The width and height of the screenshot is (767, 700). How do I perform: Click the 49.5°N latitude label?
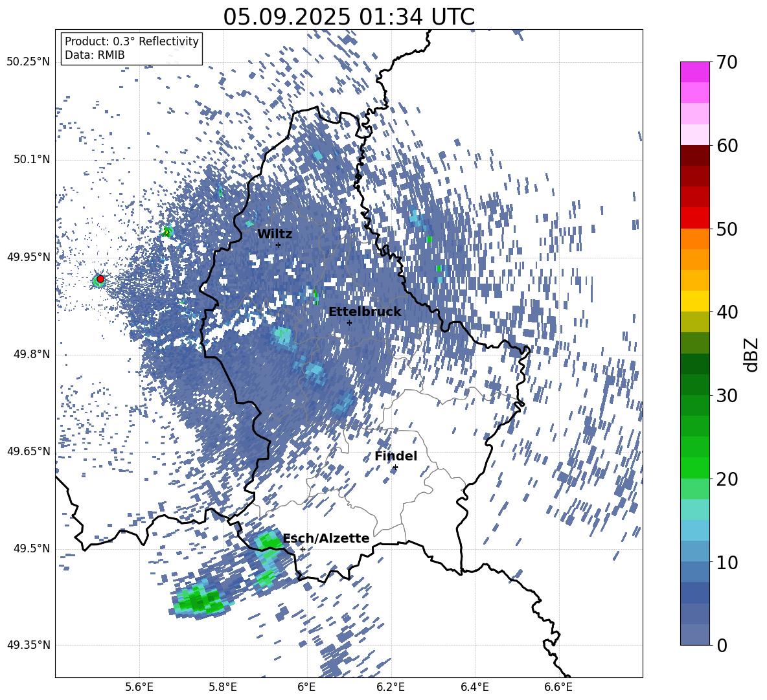[x=32, y=548]
